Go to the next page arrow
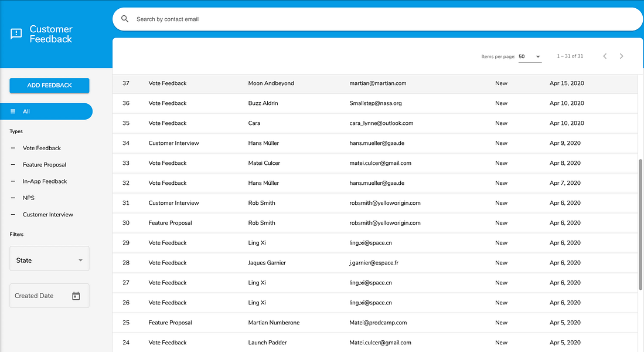 621,56
